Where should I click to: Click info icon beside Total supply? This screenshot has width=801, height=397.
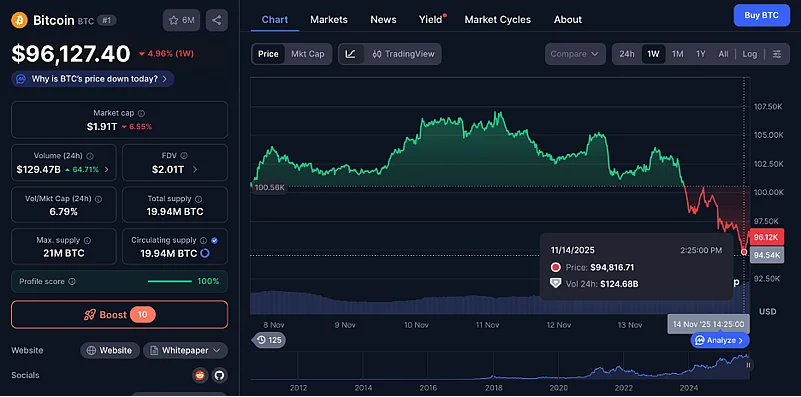(x=198, y=199)
